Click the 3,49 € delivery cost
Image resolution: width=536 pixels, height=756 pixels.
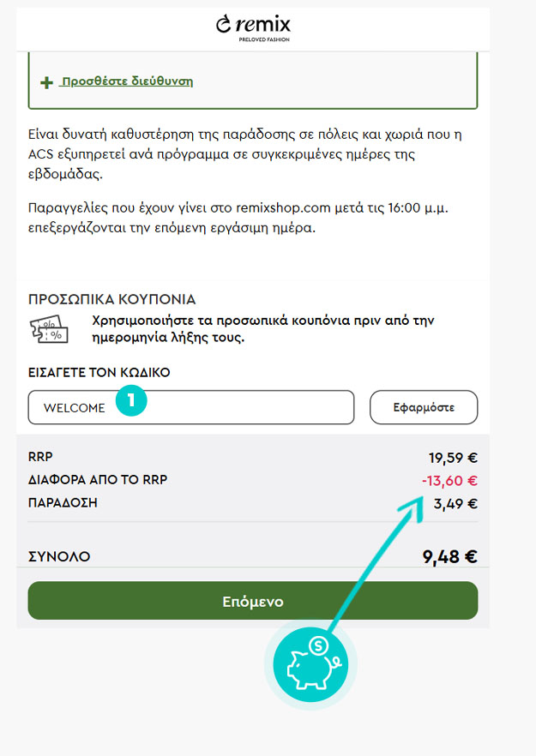click(455, 504)
